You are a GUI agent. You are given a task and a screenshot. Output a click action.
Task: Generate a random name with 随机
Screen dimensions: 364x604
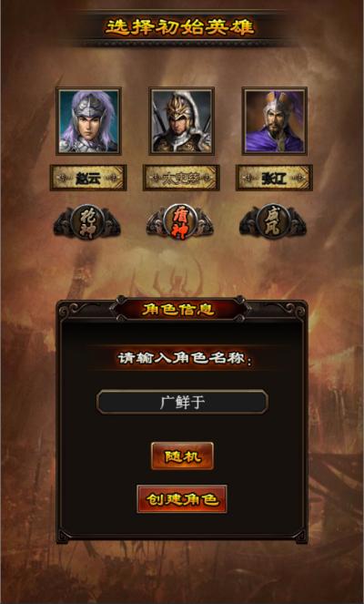(x=182, y=456)
